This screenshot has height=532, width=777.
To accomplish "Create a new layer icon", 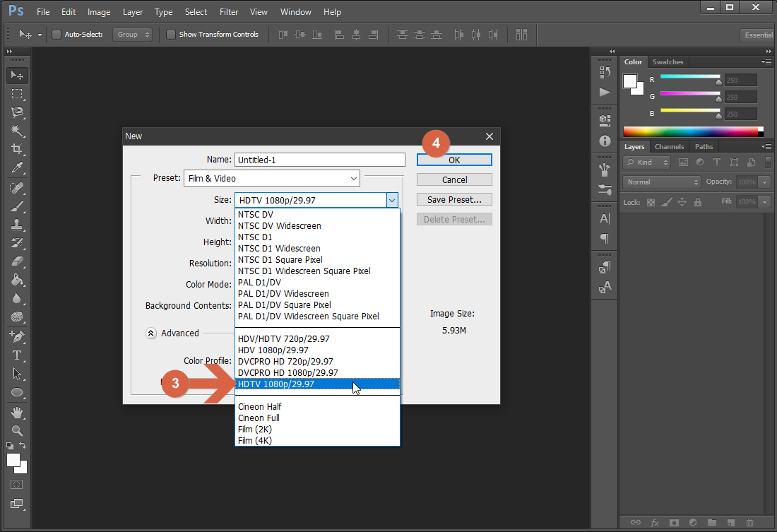I will click(x=731, y=523).
